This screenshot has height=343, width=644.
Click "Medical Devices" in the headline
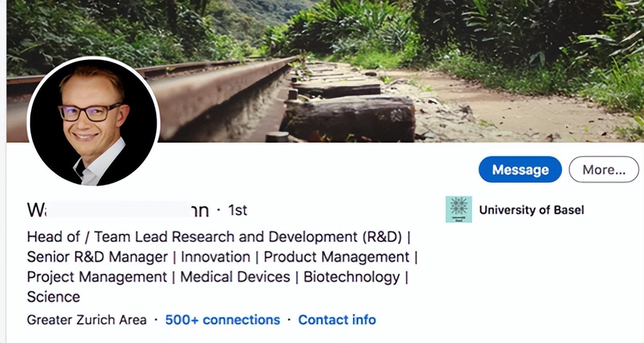pyautogui.click(x=235, y=277)
